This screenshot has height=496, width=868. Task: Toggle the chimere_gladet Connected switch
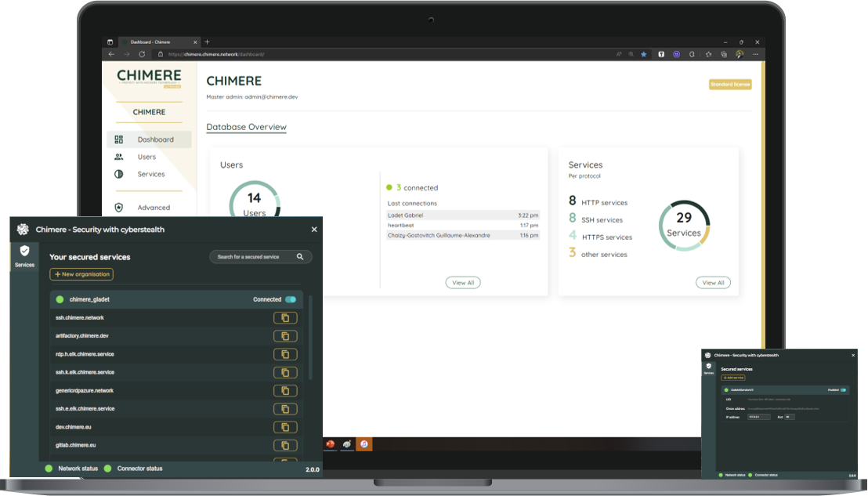click(291, 299)
